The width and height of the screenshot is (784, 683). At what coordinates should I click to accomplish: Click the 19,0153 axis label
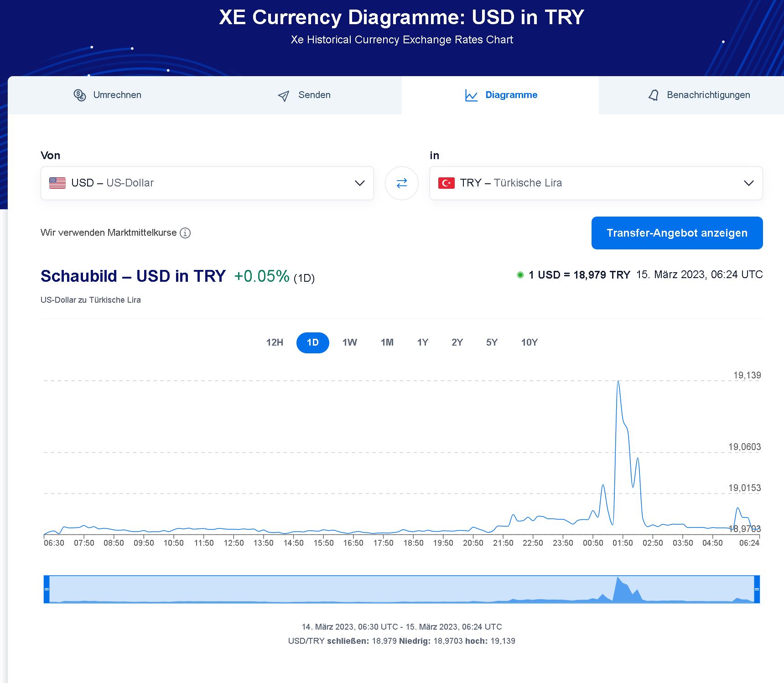coord(744,488)
